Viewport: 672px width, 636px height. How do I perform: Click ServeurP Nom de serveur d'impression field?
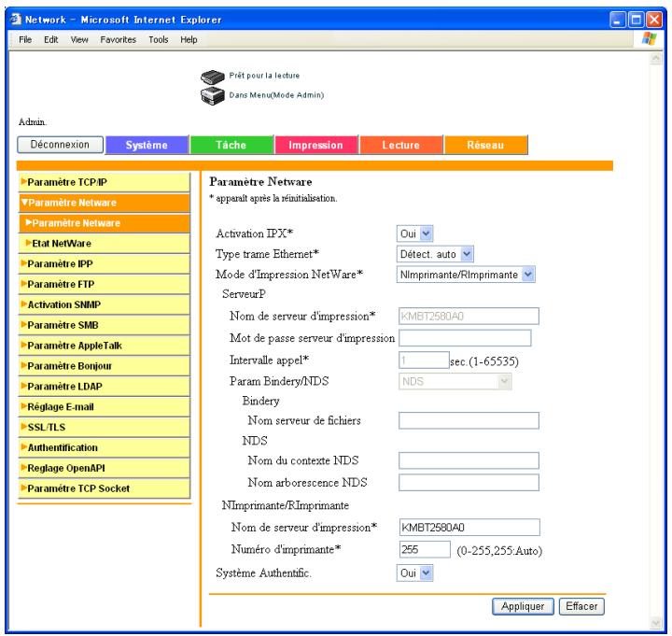(469, 316)
